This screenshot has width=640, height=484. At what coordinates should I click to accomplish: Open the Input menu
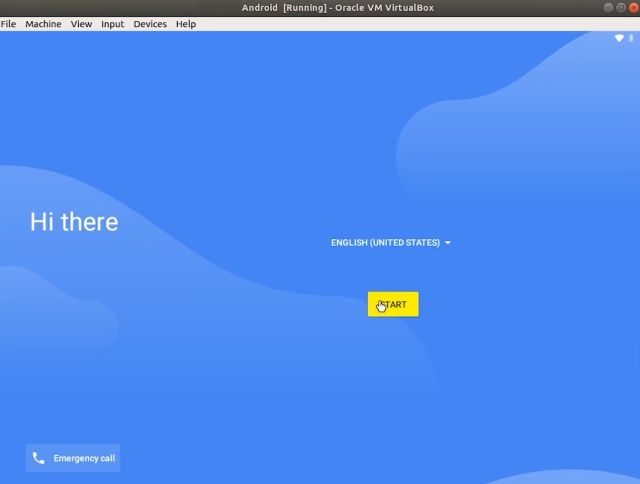[x=113, y=24]
